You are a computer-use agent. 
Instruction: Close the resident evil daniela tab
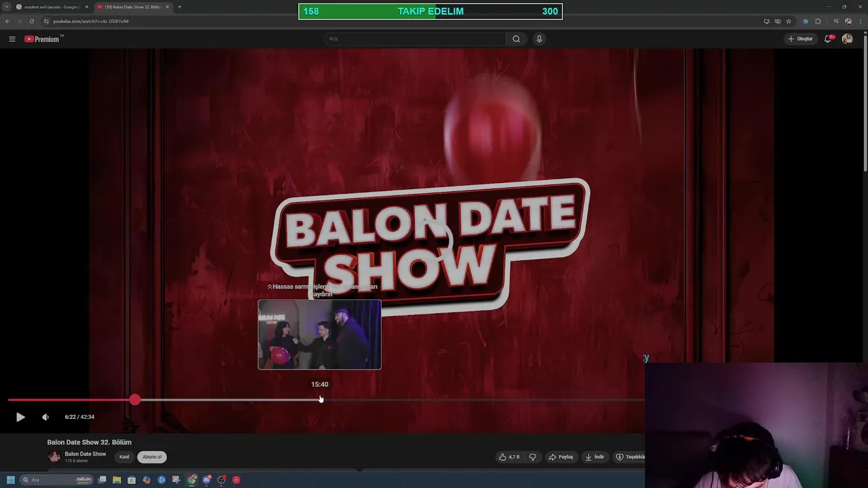click(x=87, y=7)
